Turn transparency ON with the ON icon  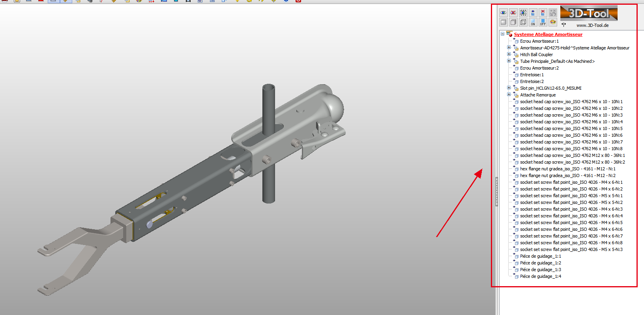click(533, 22)
